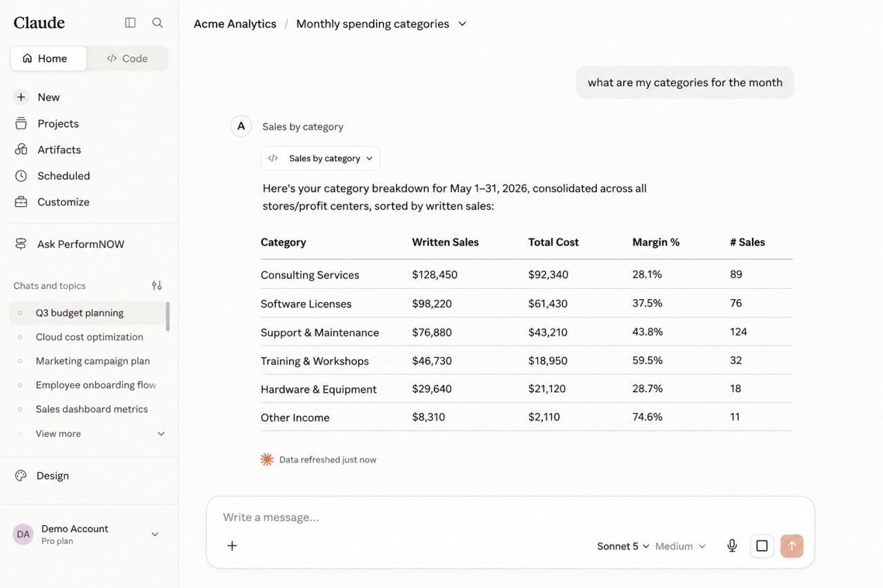Click the Written Sales column header
The image size is (883, 588).
coord(446,242)
